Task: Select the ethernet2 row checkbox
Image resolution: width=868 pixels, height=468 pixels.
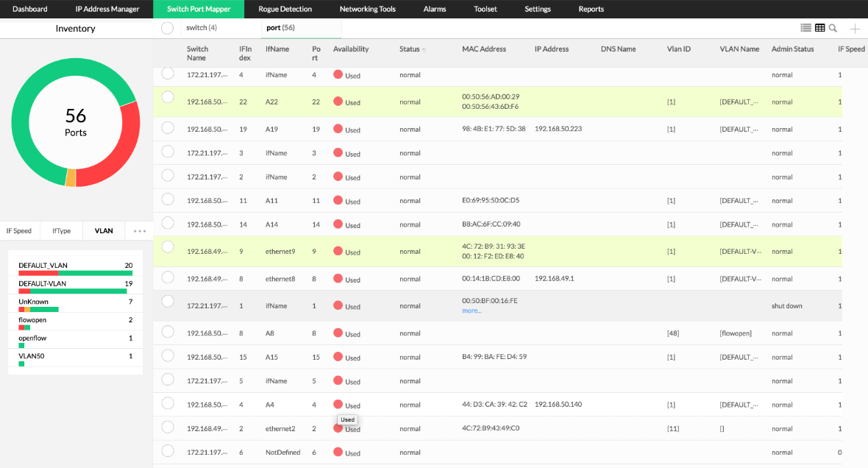Action: point(168,427)
